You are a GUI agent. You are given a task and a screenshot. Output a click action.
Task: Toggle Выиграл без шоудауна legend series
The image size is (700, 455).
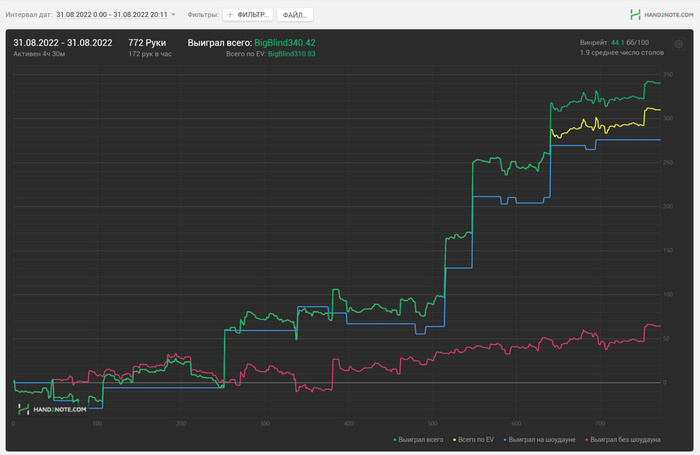pos(622,440)
